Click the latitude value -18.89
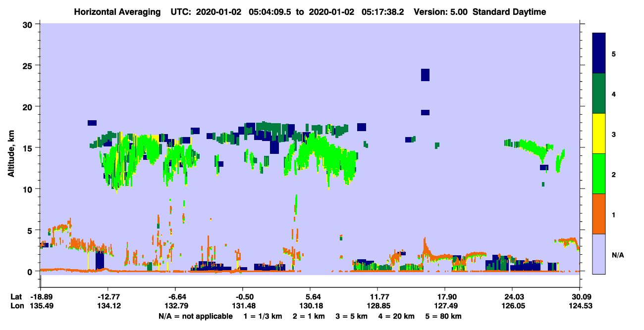 tap(41, 297)
